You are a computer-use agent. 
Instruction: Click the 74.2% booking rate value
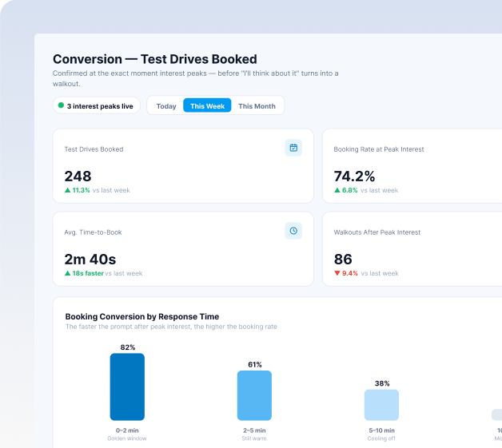click(x=354, y=176)
